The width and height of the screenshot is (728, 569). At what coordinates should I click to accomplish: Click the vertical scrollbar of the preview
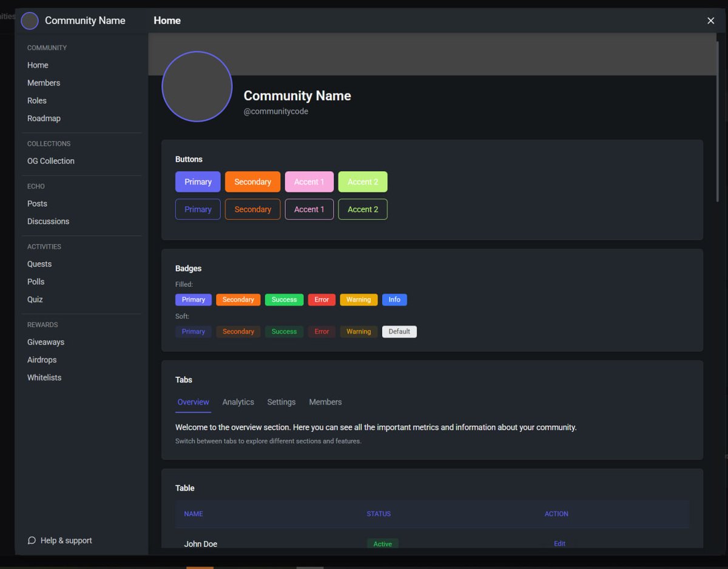718,121
